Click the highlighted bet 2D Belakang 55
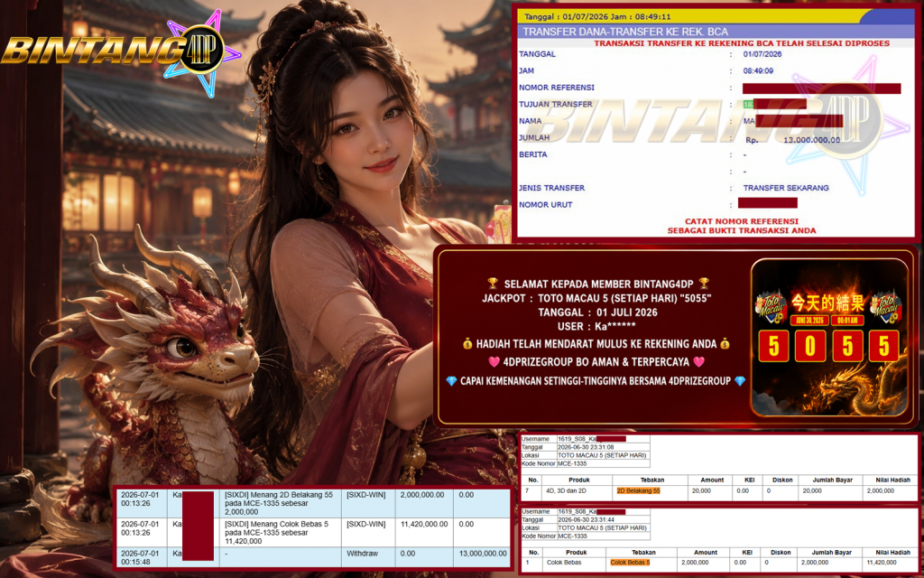The width and height of the screenshot is (924, 578). (x=638, y=490)
